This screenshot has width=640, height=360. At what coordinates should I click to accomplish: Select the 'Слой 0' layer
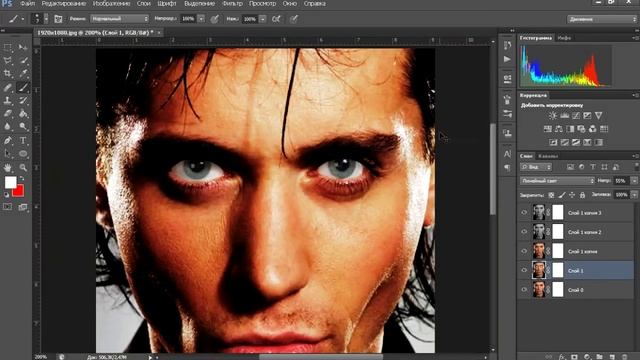pos(576,290)
